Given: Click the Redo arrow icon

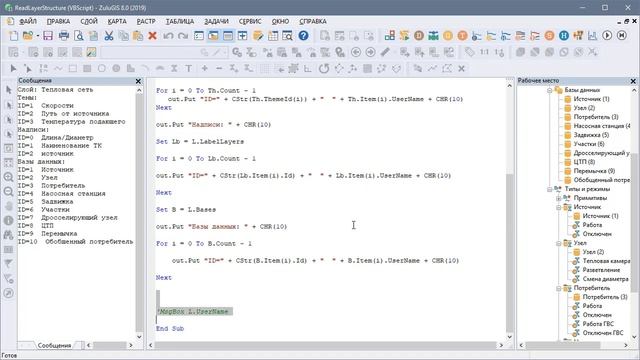Looking at the screenshot, I should 183,36.
